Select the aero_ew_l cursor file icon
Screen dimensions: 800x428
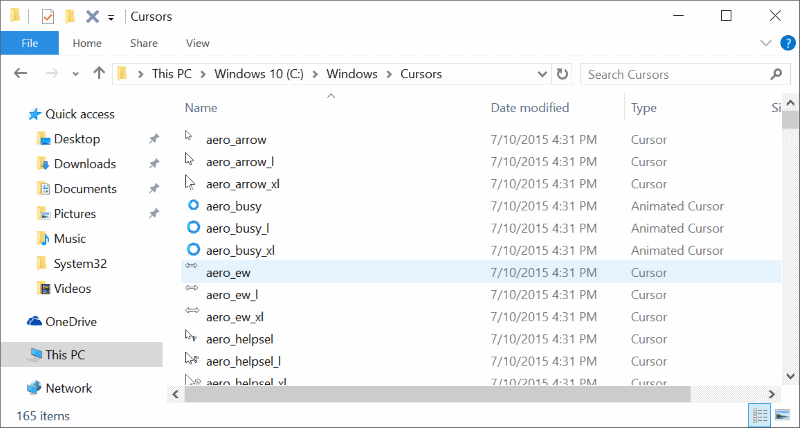coord(191,288)
